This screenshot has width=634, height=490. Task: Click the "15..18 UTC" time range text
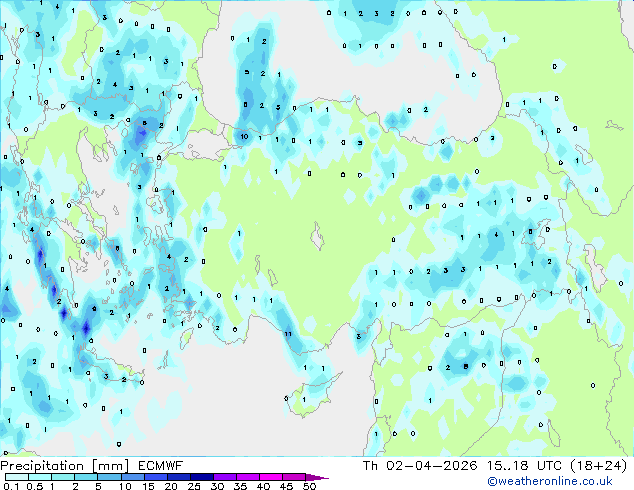click(x=525, y=466)
